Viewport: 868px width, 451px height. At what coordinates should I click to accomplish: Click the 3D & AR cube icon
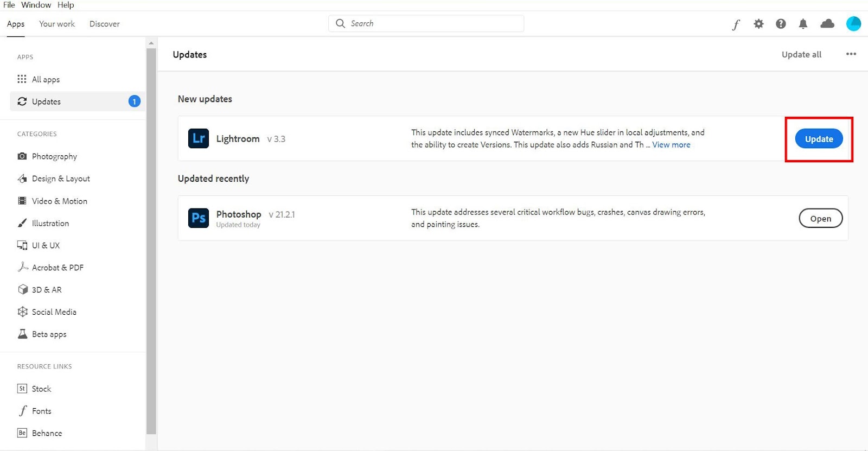tap(23, 289)
